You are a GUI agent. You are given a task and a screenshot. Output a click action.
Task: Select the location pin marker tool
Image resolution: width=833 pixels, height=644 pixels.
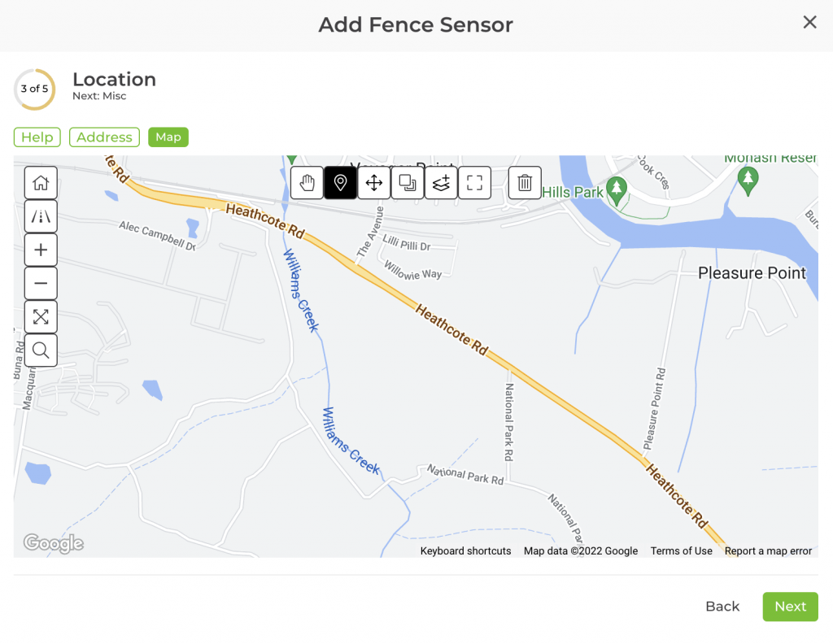341,183
